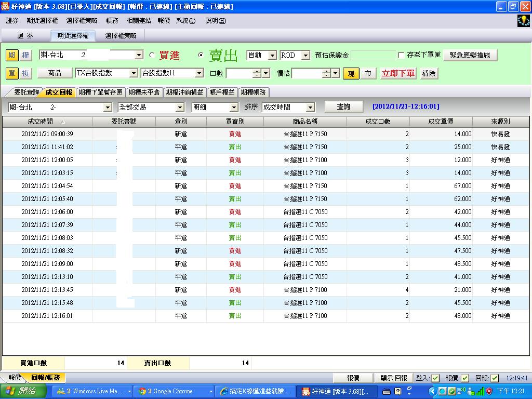Open the TX台股指數 product dropdown
532x399 pixels.
(x=134, y=73)
